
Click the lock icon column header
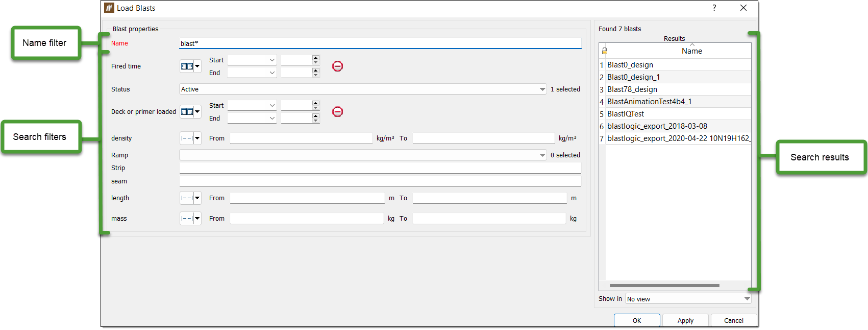tap(604, 51)
